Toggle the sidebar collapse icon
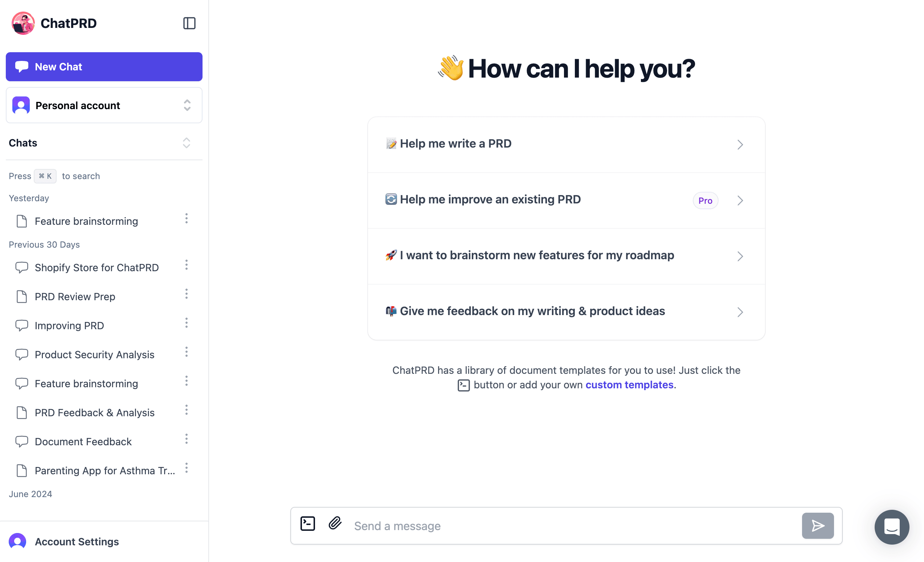The height and width of the screenshot is (562, 924). pos(189,23)
